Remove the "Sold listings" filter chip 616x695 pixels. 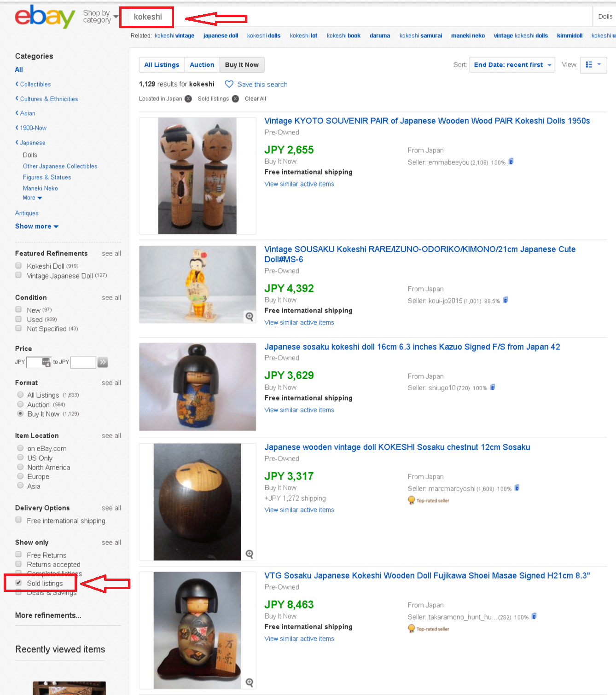point(235,98)
